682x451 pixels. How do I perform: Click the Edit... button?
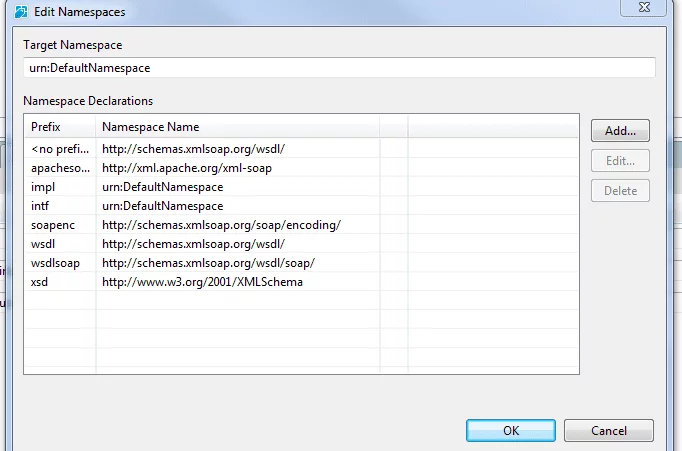[620, 161]
